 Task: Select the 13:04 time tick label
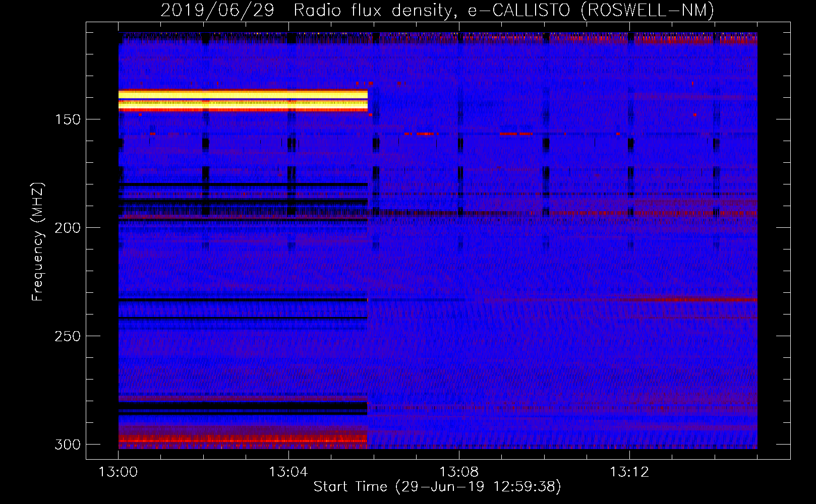click(288, 472)
